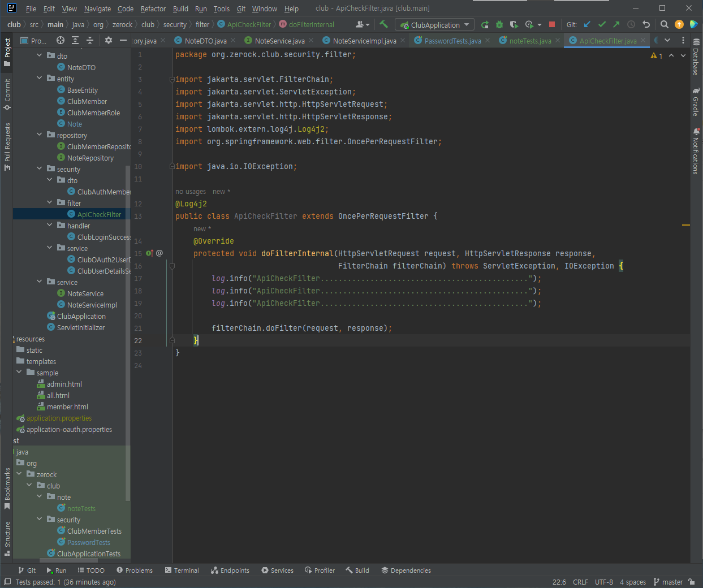Screen dimensions: 703x588
Task: Open the Gradle tool window
Action: click(x=696, y=102)
